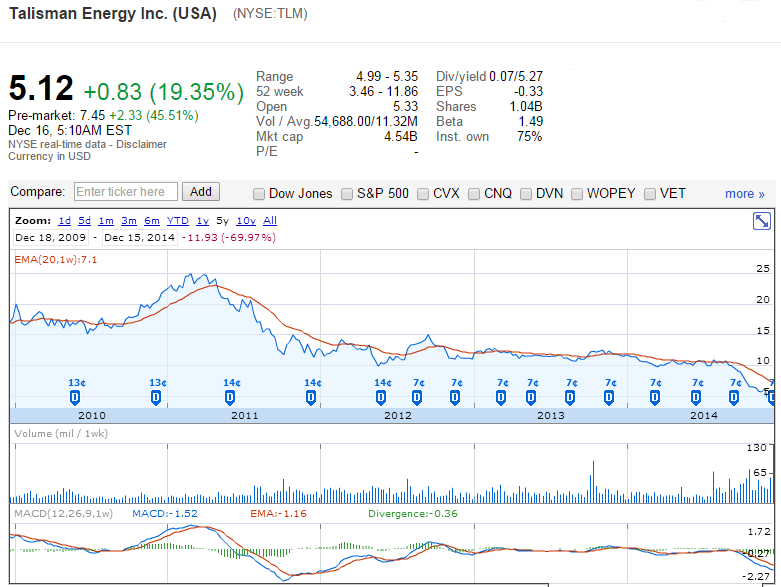Click the Div/yield value 0.07/5.27
This screenshot has width=781, height=587.
coord(516,76)
